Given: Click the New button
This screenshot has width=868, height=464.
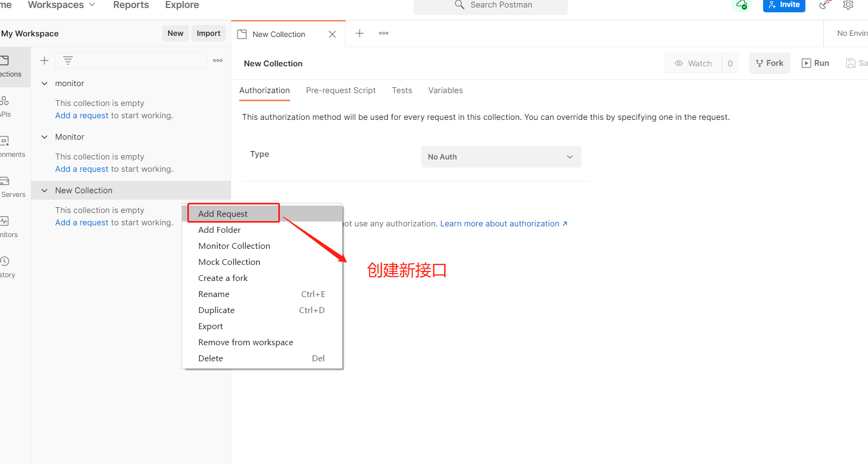Looking at the screenshot, I should [x=176, y=33].
